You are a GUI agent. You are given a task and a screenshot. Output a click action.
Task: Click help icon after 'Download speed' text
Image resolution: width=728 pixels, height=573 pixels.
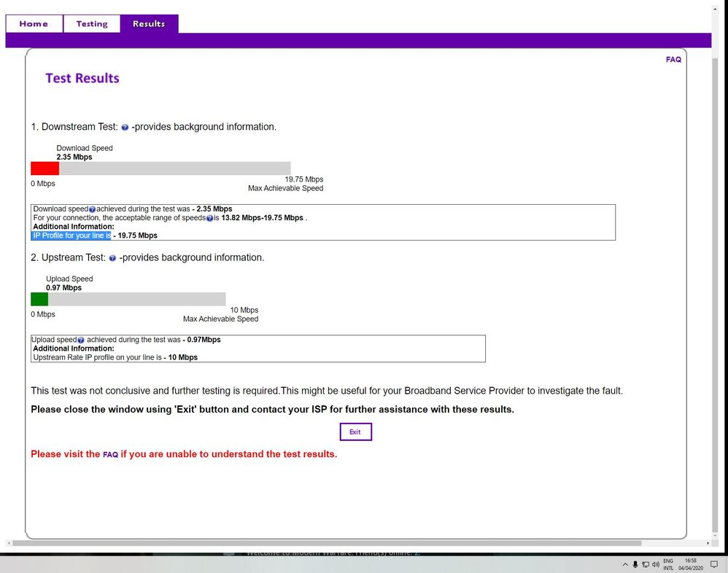pyautogui.click(x=92, y=209)
